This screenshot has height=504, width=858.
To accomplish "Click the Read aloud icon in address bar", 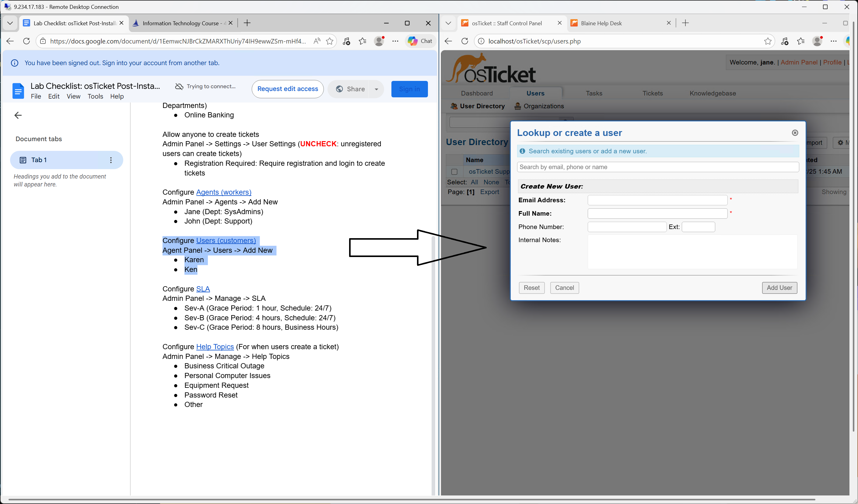I will click(317, 41).
